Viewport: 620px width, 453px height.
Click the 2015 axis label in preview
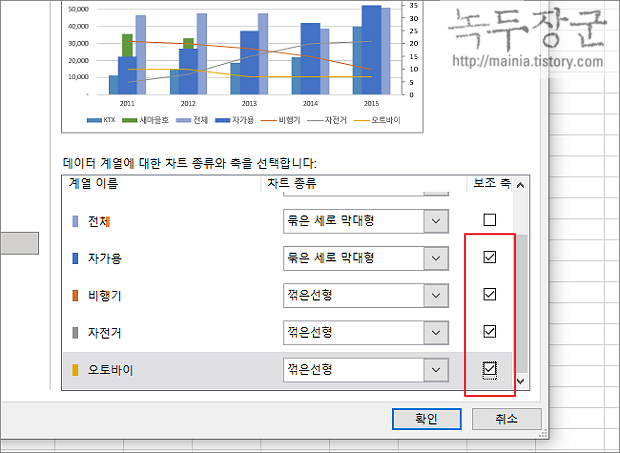[x=371, y=104]
